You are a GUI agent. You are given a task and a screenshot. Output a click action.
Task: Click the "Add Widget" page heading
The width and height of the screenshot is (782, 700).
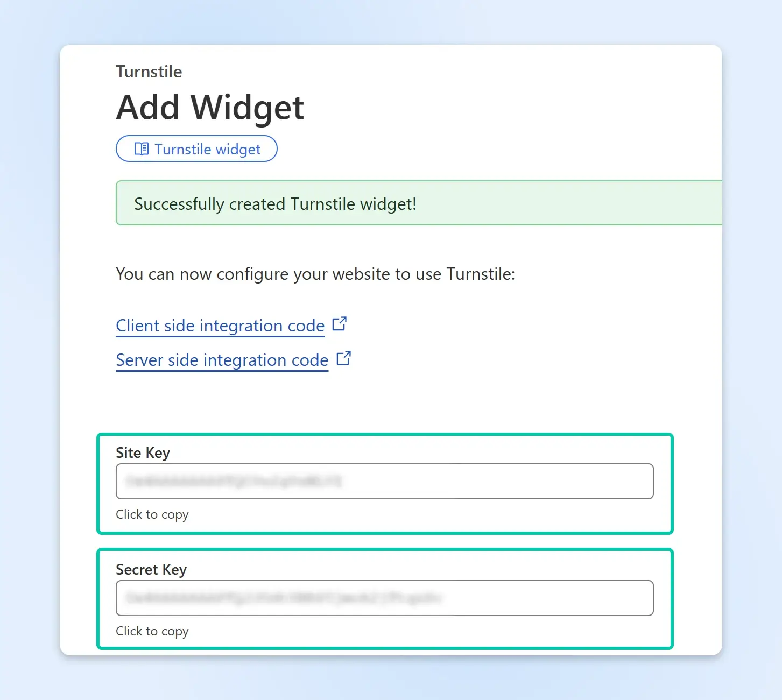(x=210, y=107)
